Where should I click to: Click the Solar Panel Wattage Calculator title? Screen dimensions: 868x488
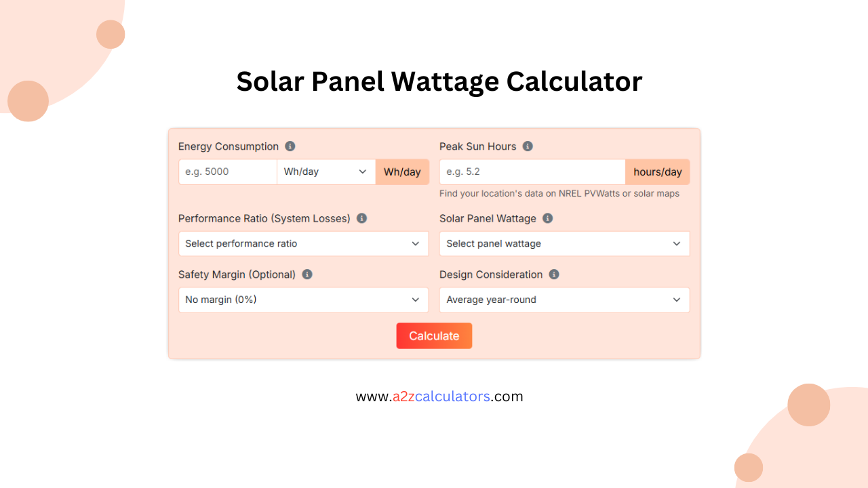(439, 81)
